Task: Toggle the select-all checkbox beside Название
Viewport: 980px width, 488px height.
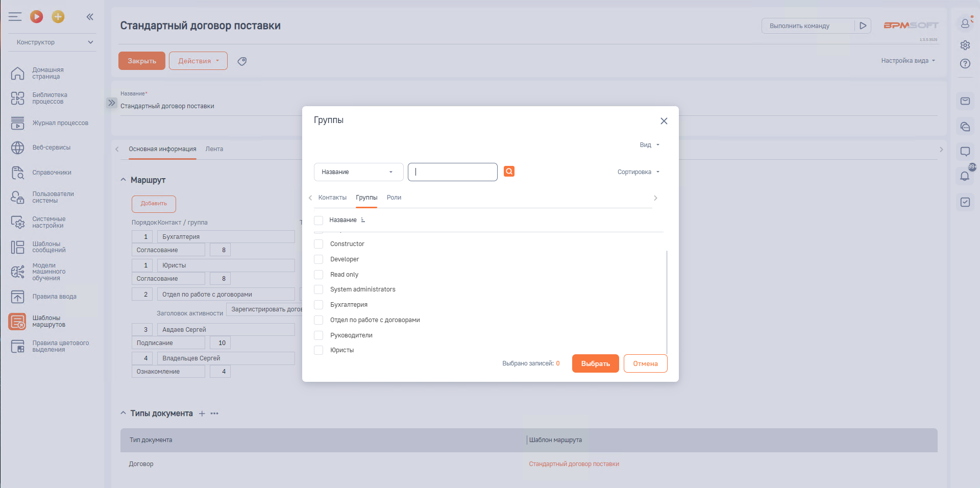Action: 318,221
